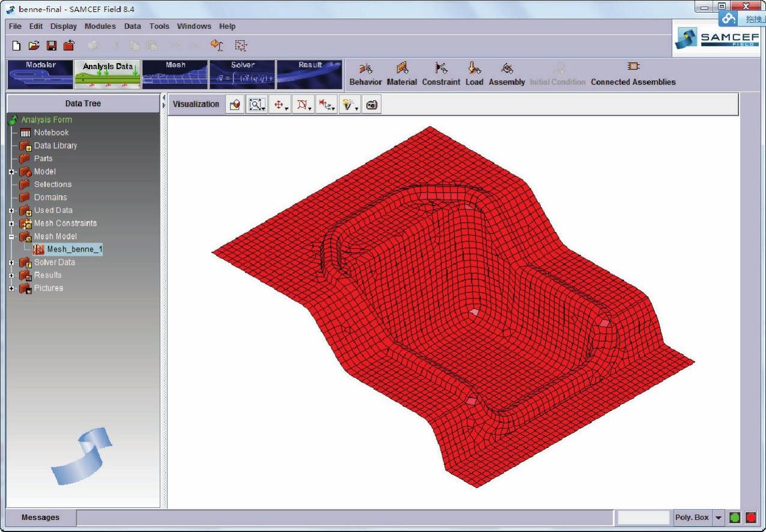
Task: Click the Assembly tool icon
Action: (x=506, y=69)
